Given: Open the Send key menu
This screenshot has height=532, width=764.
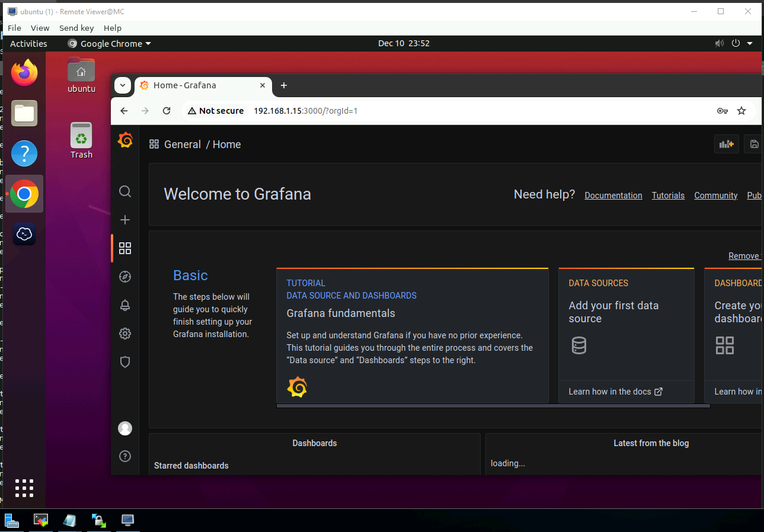Looking at the screenshot, I should [76, 28].
